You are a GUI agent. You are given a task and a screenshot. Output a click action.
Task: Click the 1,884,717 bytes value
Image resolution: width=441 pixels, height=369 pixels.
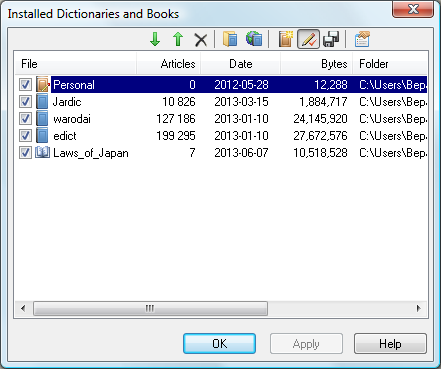coord(323,102)
